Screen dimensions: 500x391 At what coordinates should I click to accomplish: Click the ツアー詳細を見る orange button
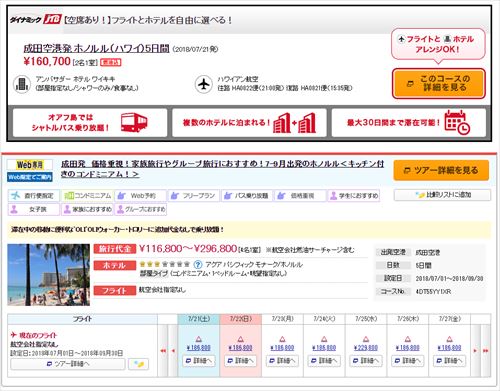[441, 170]
